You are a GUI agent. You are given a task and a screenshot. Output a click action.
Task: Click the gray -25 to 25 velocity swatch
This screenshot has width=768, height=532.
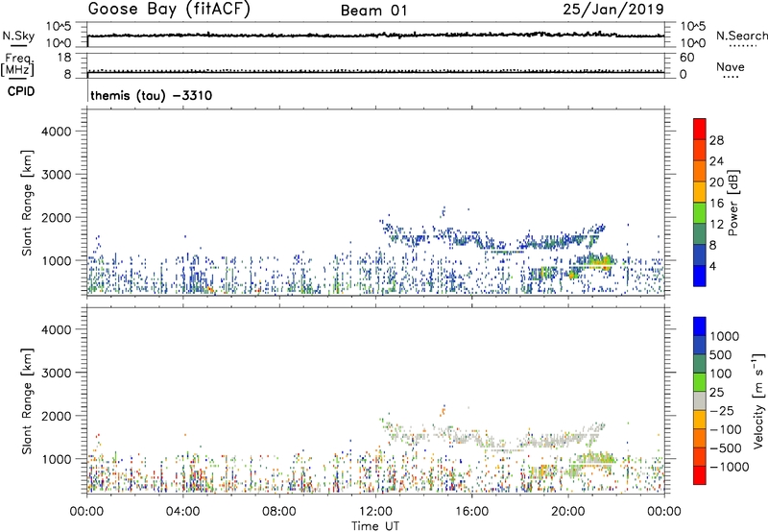click(x=700, y=400)
